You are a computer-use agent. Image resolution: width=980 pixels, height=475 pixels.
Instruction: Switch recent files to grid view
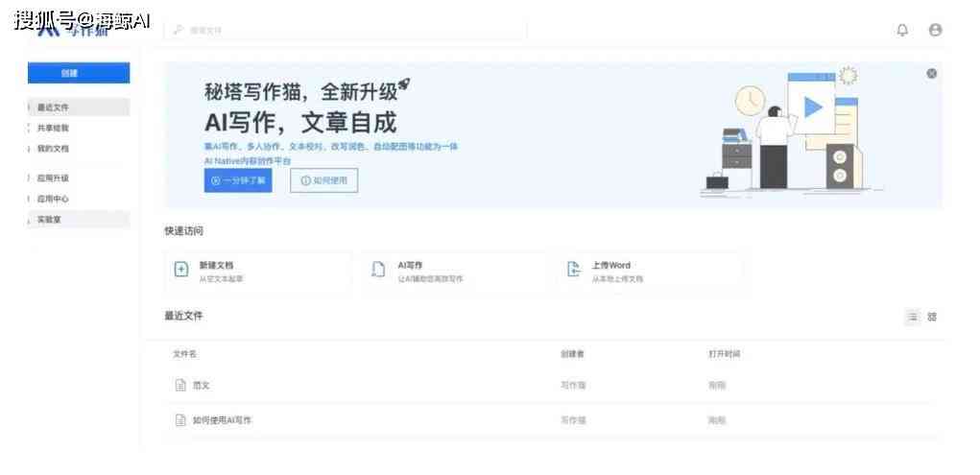[x=932, y=317]
